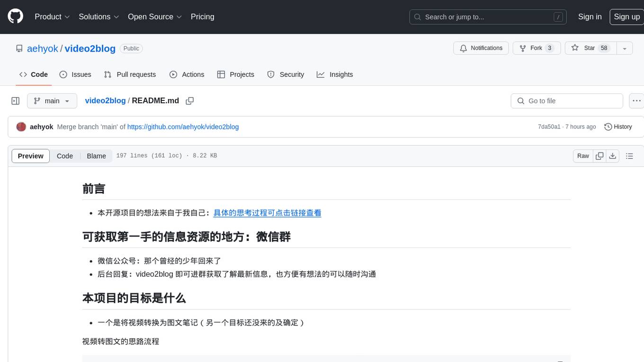The width and height of the screenshot is (644, 362).
Task: Click the Notifications bell button
Action: [x=481, y=48]
